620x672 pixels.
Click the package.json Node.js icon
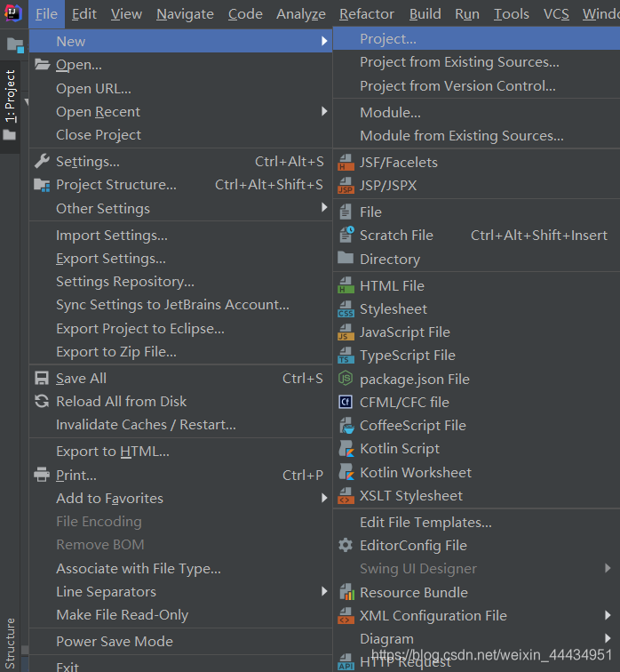coord(346,379)
